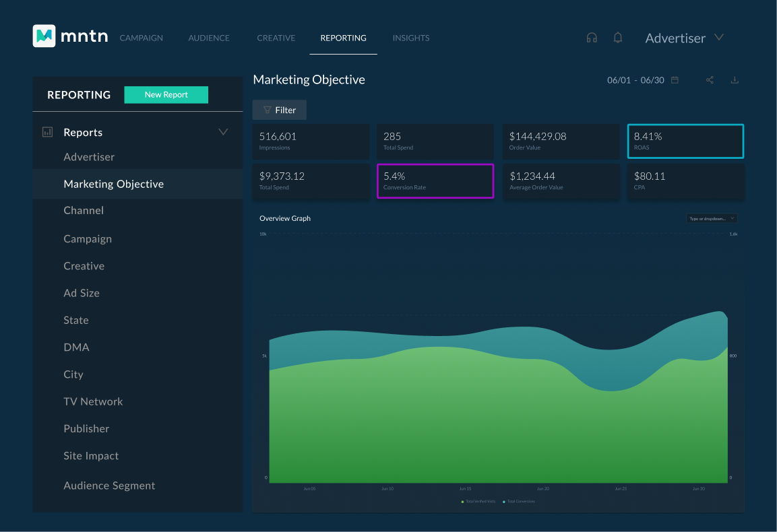Click the bar chart icon beside Reports
The image size is (777, 532).
pos(48,133)
